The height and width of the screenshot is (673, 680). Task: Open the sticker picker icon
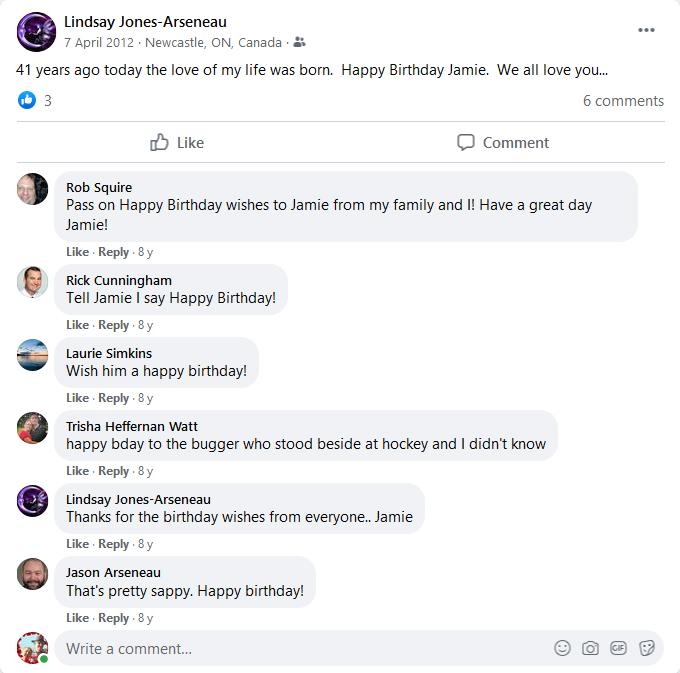click(646, 648)
